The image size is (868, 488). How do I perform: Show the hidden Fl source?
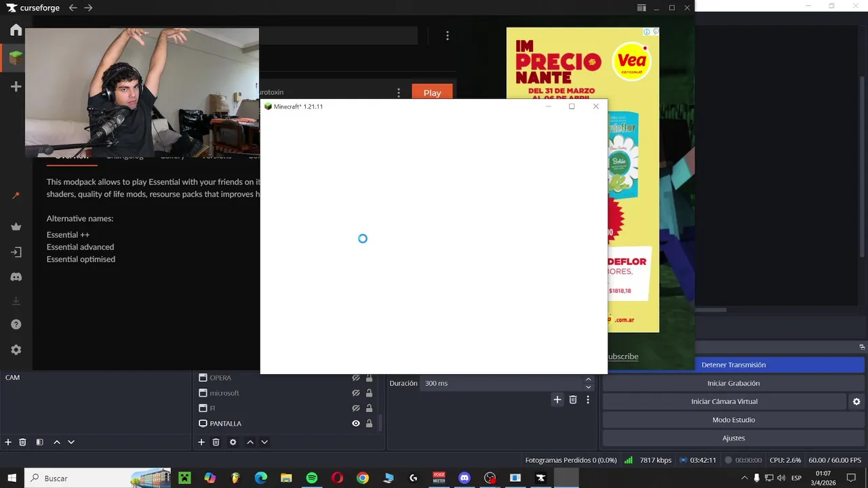355,409
